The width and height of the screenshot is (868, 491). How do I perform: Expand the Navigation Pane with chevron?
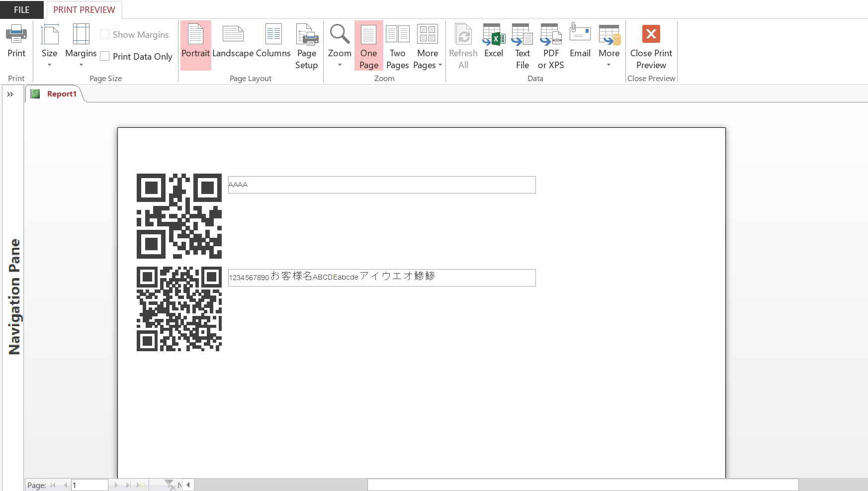pyautogui.click(x=10, y=94)
